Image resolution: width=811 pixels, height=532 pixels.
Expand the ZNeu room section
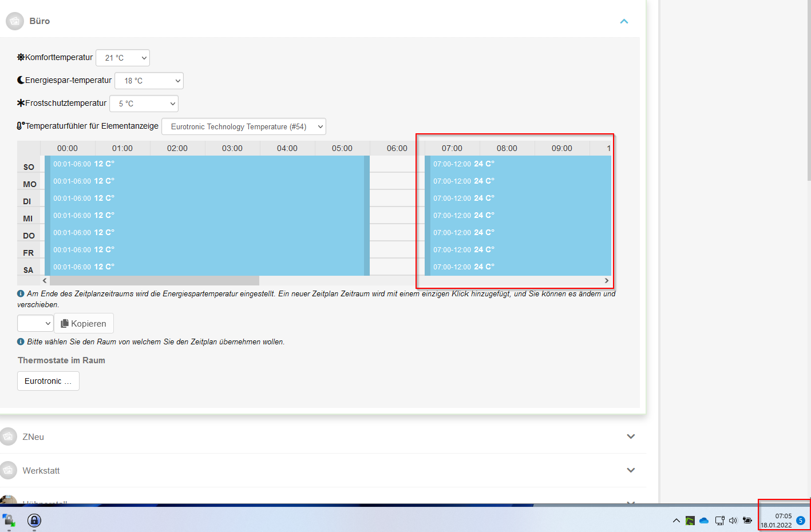click(x=631, y=436)
